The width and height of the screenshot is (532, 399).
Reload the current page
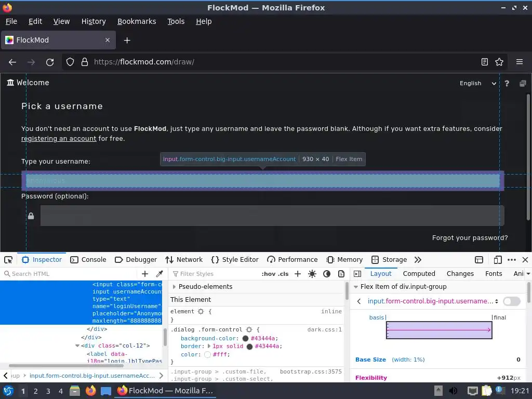point(50,62)
